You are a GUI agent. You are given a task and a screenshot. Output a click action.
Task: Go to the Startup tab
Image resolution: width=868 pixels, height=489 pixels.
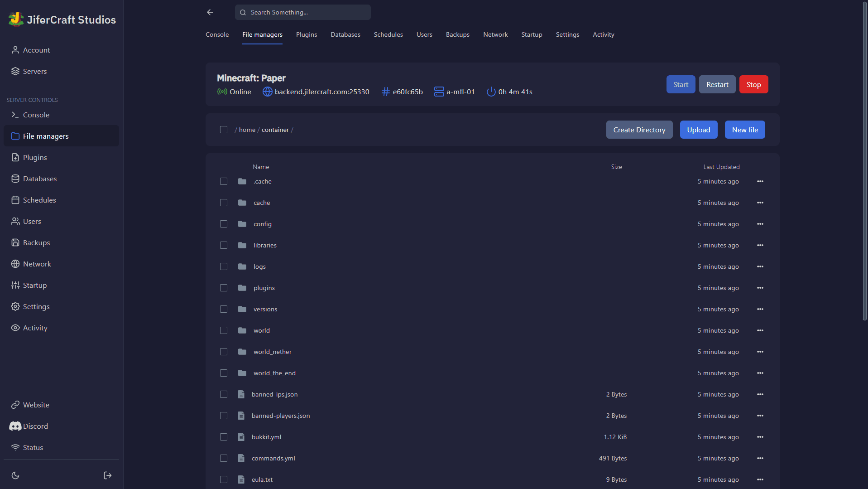pos(532,34)
